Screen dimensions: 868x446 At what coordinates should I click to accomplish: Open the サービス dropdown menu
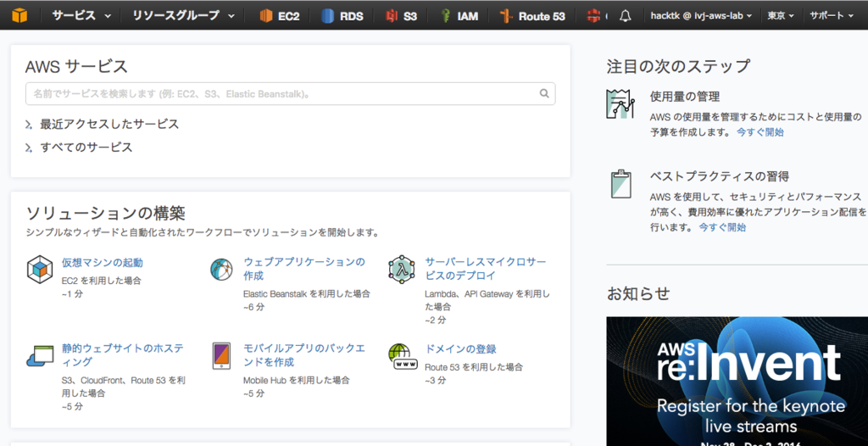(82, 16)
